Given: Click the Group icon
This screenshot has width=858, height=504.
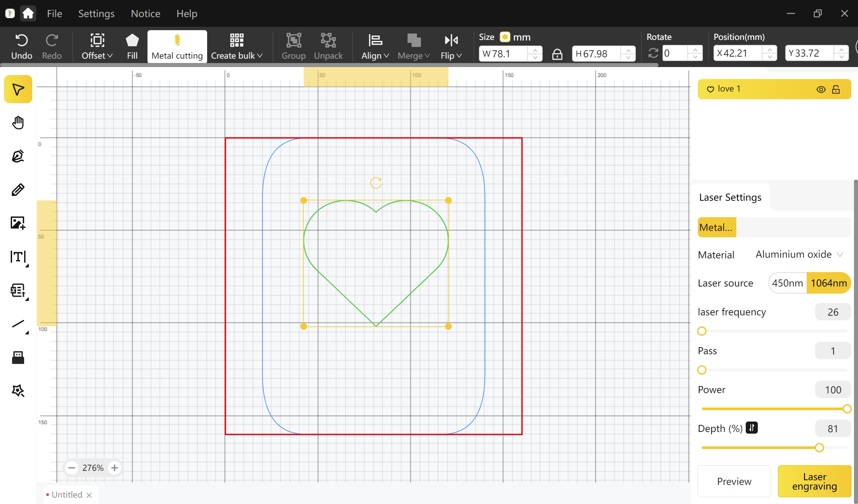Looking at the screenshot, I should [294, 41].
